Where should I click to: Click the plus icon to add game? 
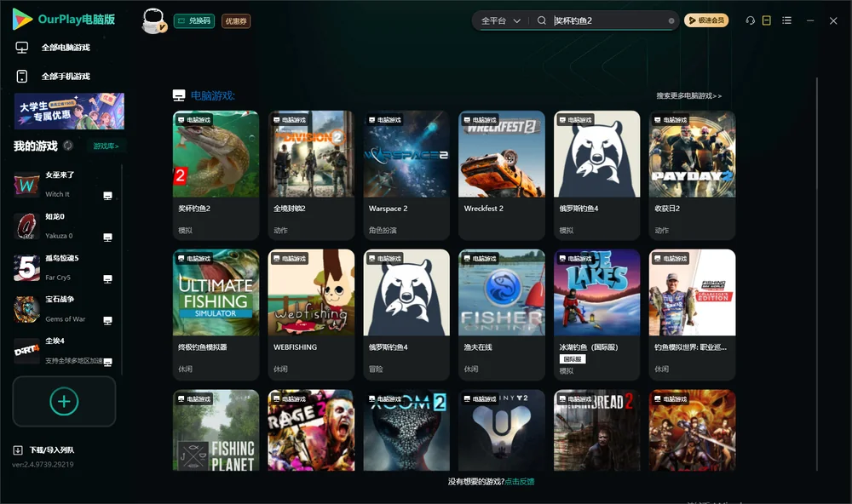tap(64, 401)
